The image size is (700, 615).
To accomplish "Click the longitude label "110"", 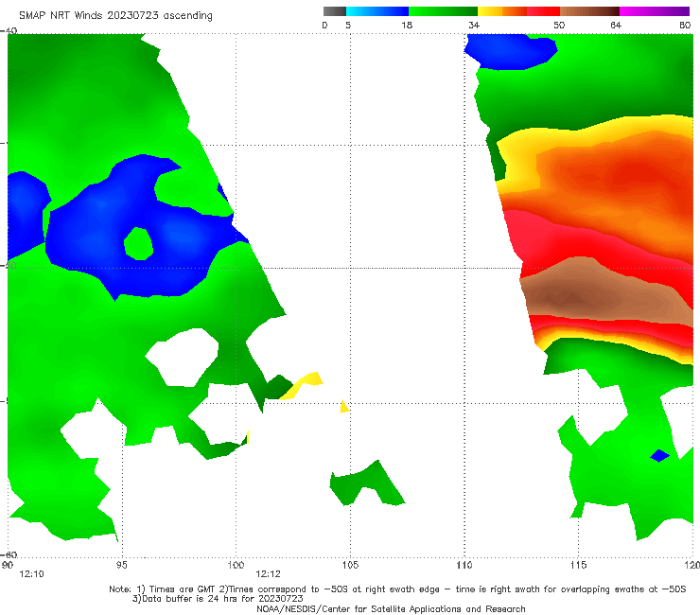I will tap(464, 566).
